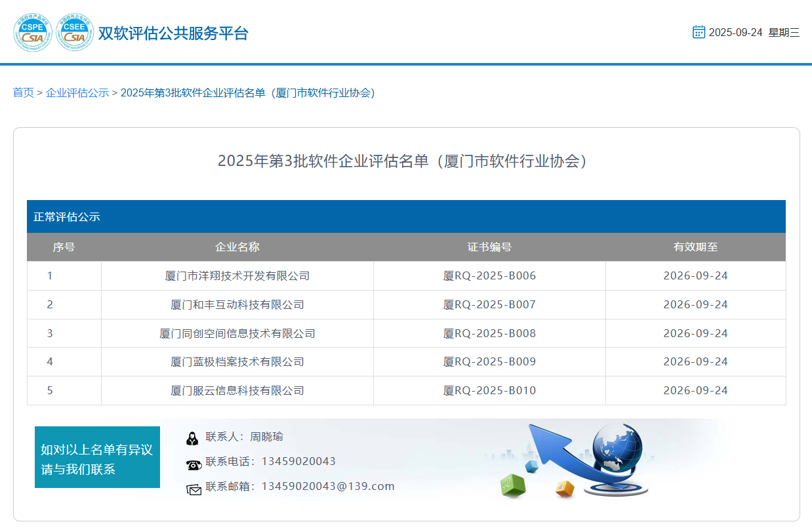The height and width of the screenshot is (528, 812).
Task: Click the 有效期至 column header
Action: pos(695,247)
